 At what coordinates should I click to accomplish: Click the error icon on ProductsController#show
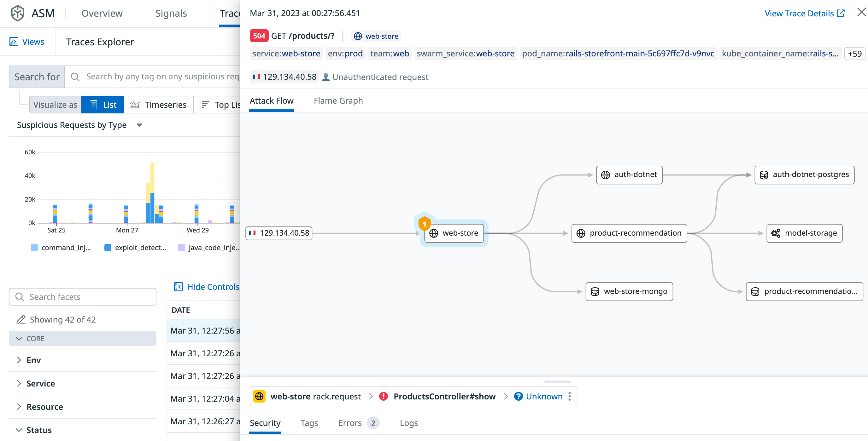point(383,396)
